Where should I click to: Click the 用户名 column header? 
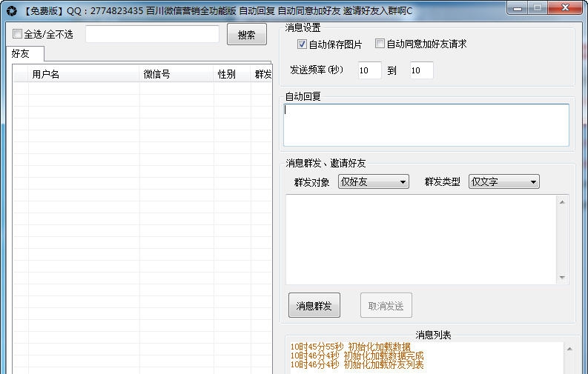pyautogui.click(x=84, y=74)
